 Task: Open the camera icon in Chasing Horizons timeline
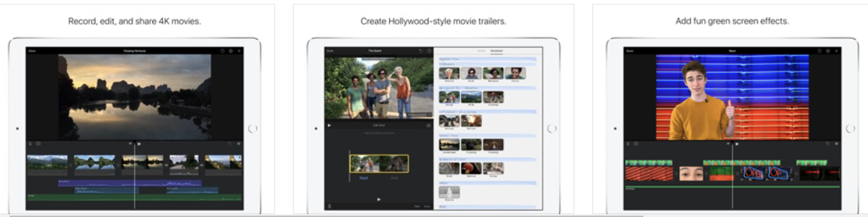pyautogui.click(x=38, y=144)
